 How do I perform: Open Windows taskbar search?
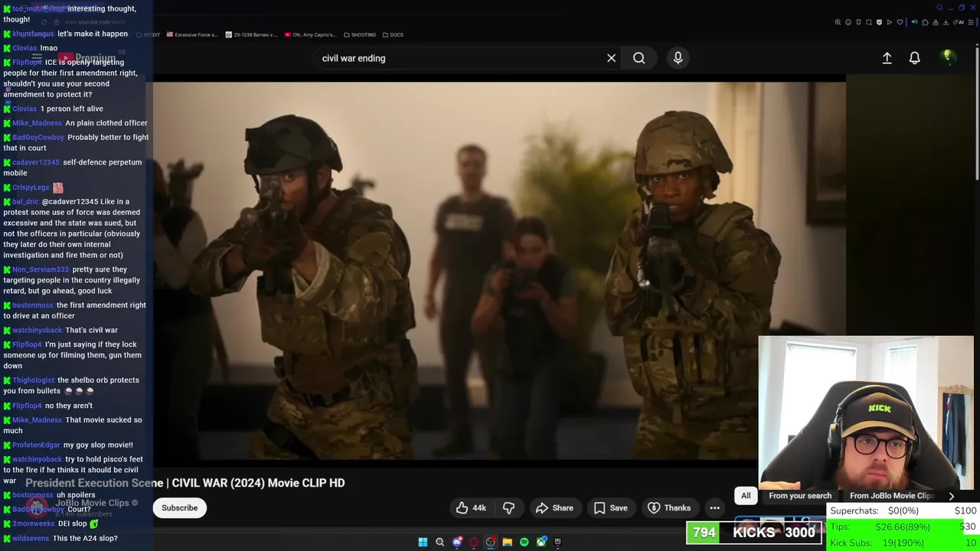[x=439, y=542]
